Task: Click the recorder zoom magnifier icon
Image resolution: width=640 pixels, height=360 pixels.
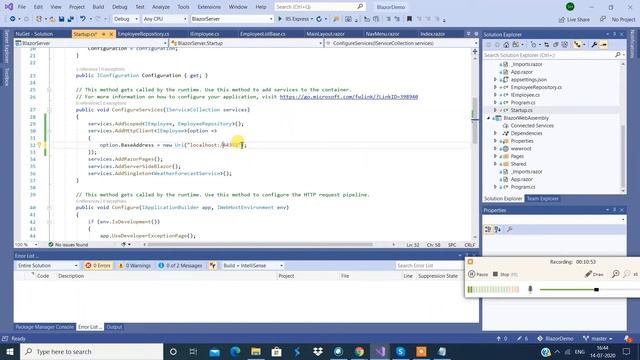Action: [x=616, y=274]
